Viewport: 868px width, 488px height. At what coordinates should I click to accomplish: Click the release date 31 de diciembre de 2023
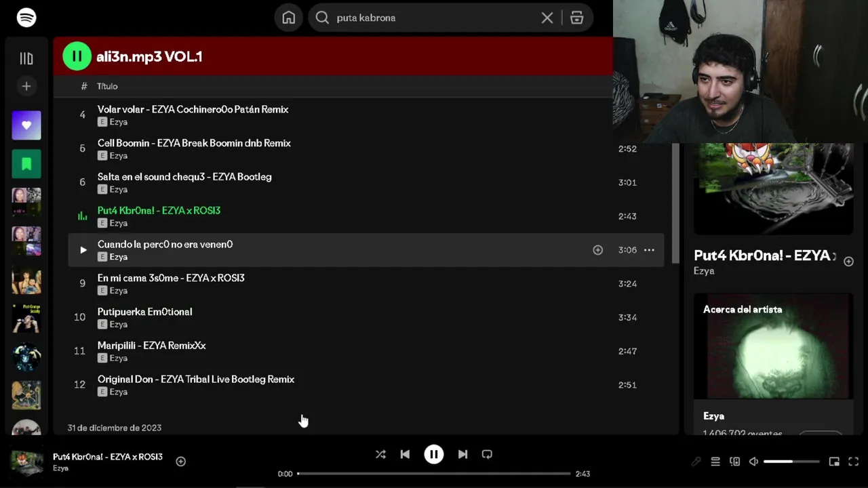[115, 428]
